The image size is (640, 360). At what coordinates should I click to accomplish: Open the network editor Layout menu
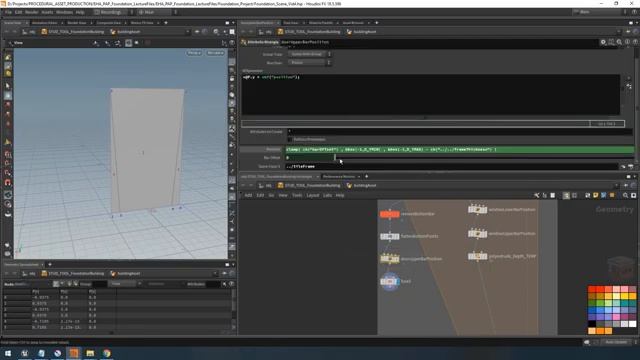[x=313, y=196]
